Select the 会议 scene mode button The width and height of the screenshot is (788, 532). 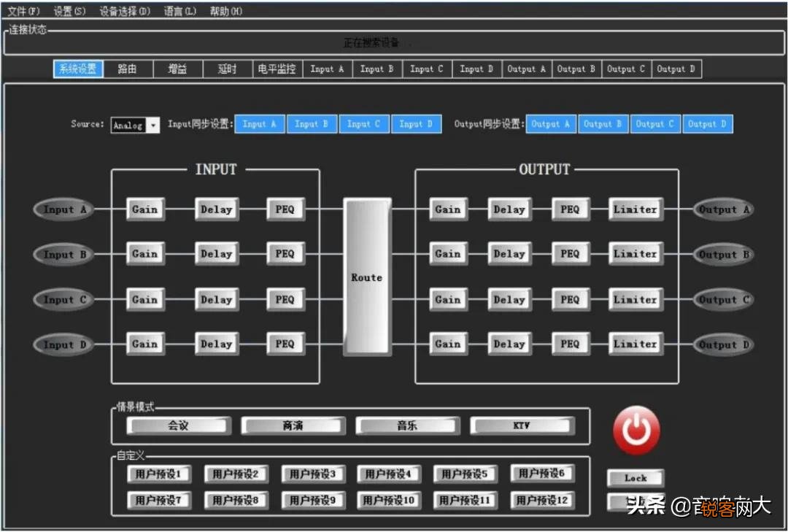[179, 425]
